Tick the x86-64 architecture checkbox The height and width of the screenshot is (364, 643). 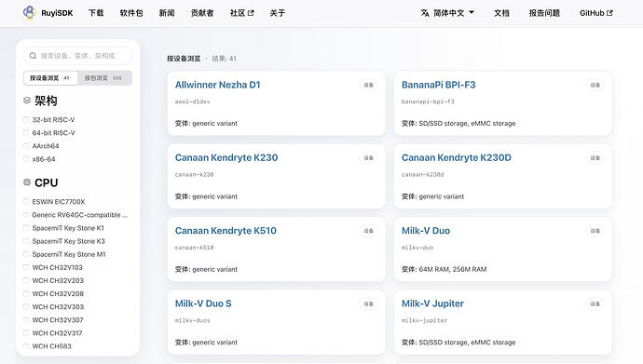coord(26,159)
